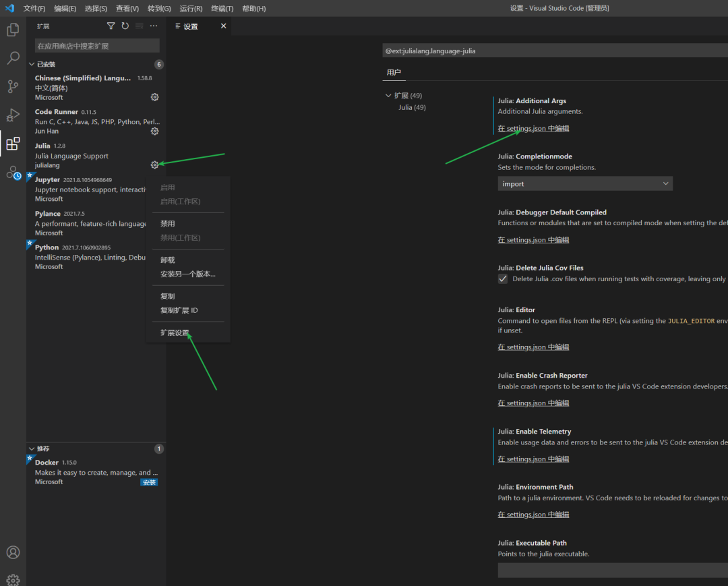Open the Search view in activity bar
This screenshot has height=586, width=728.
[13, 58]
